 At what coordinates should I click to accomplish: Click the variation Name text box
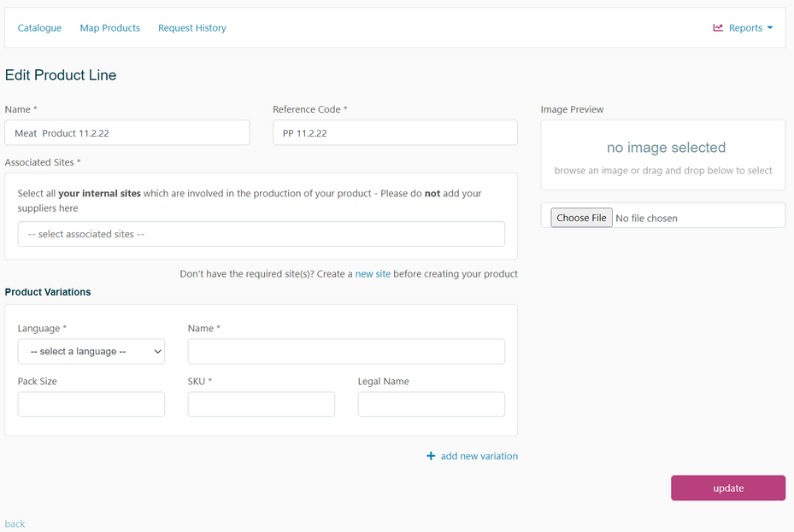click(346, 351)
